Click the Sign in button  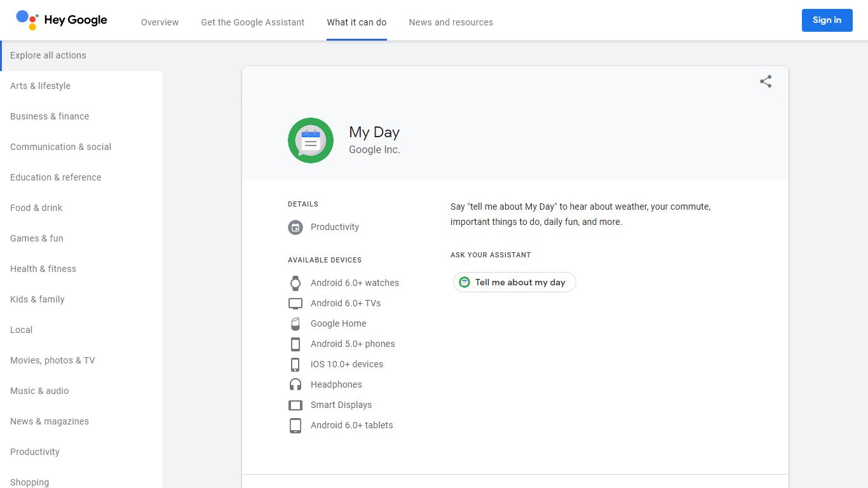[827, 20]
